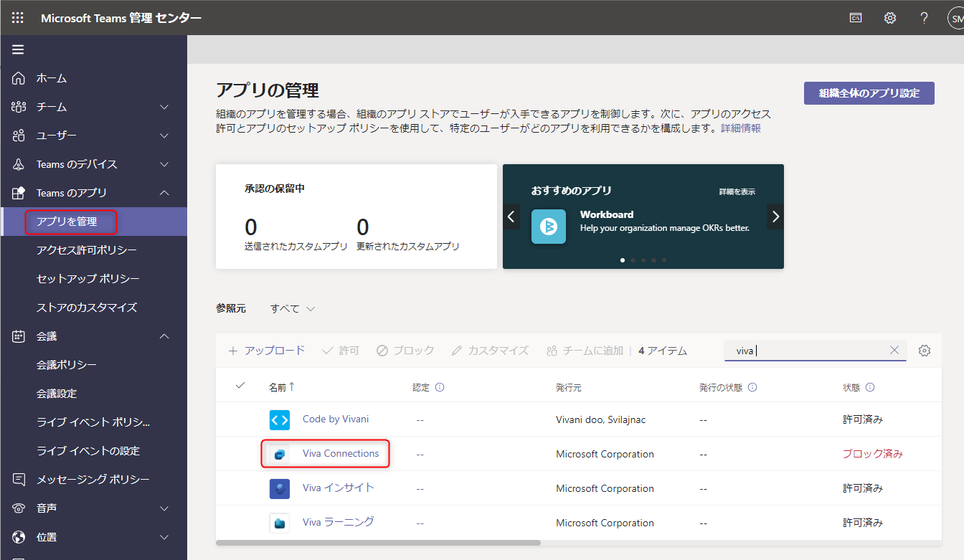Viewport: 964px width, 560px height.
Task: Open the 詳細情報 link
Action: 741,128
